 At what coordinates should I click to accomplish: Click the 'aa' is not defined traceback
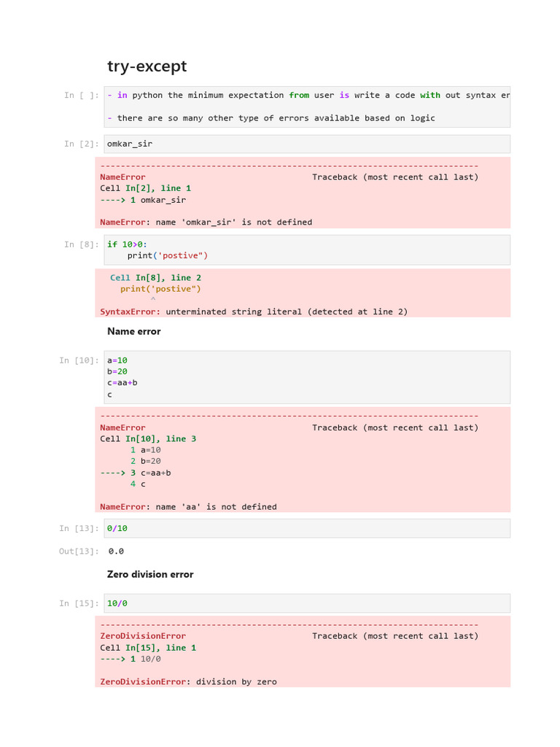[x=303, y=460]
